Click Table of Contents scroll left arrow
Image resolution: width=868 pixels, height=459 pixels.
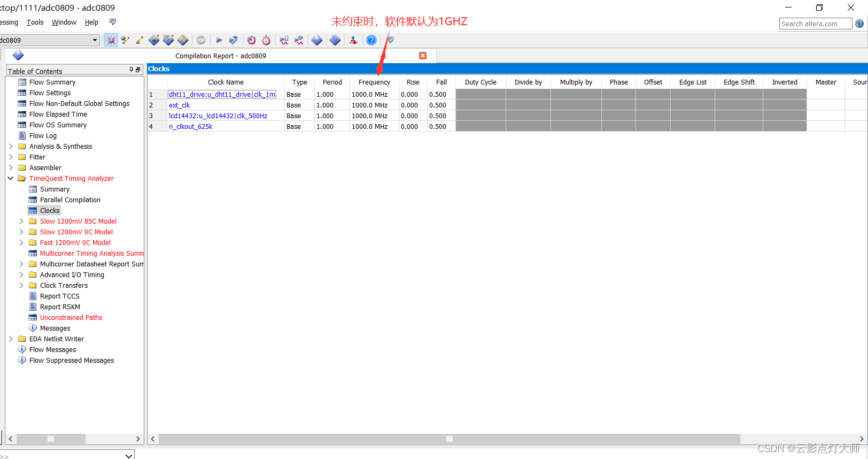pyautogui.click(x=10, y=439)
